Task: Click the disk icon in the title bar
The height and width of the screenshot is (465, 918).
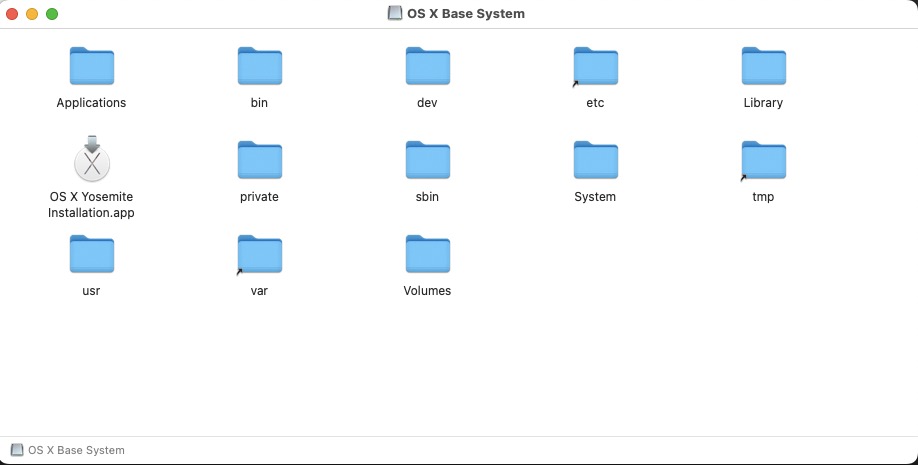Action: [x=395, y=13]
